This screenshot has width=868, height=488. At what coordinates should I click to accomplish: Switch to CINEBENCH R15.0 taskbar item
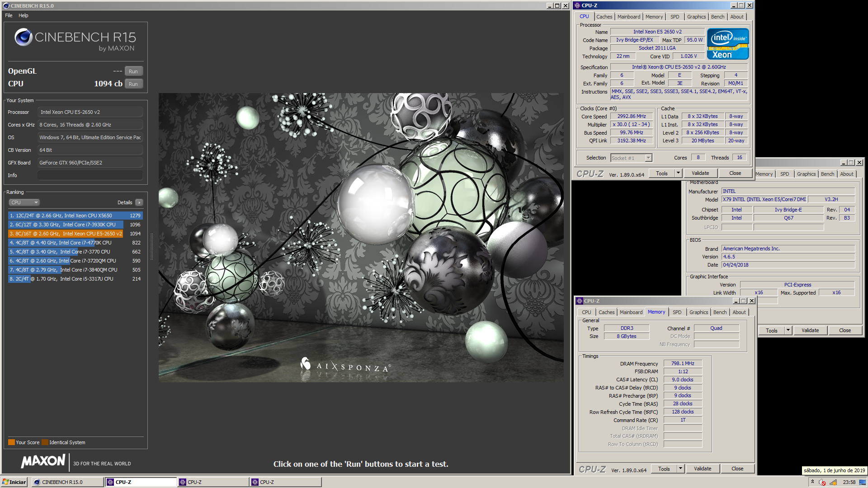tap(68, 482)
